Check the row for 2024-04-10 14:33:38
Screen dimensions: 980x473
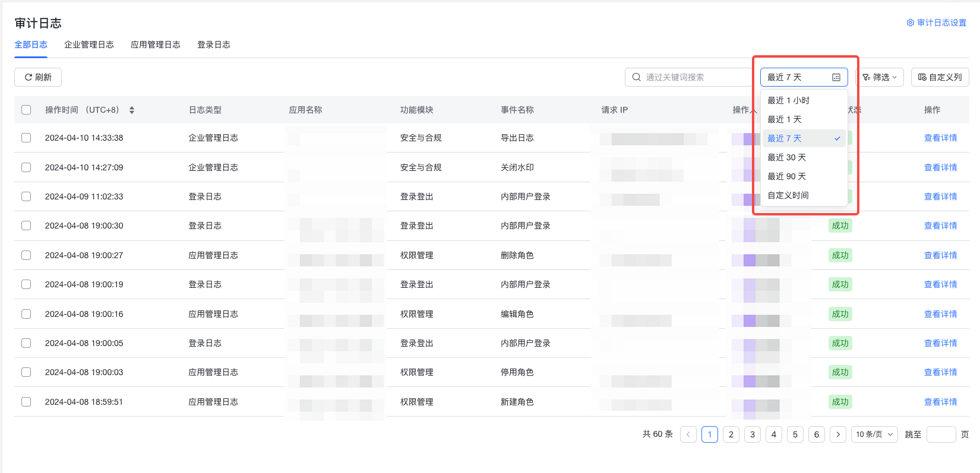click(26, 138)
